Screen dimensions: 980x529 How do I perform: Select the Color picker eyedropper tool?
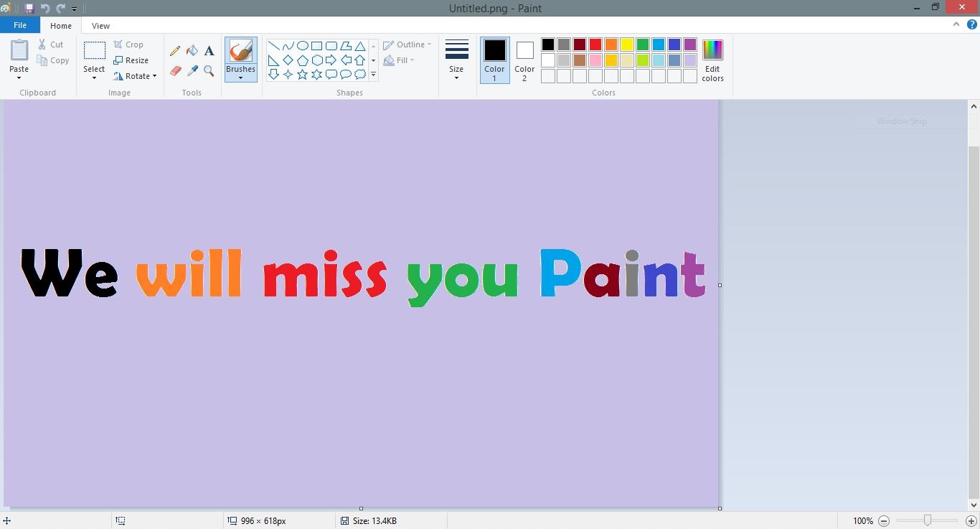[x=192, y=70]
